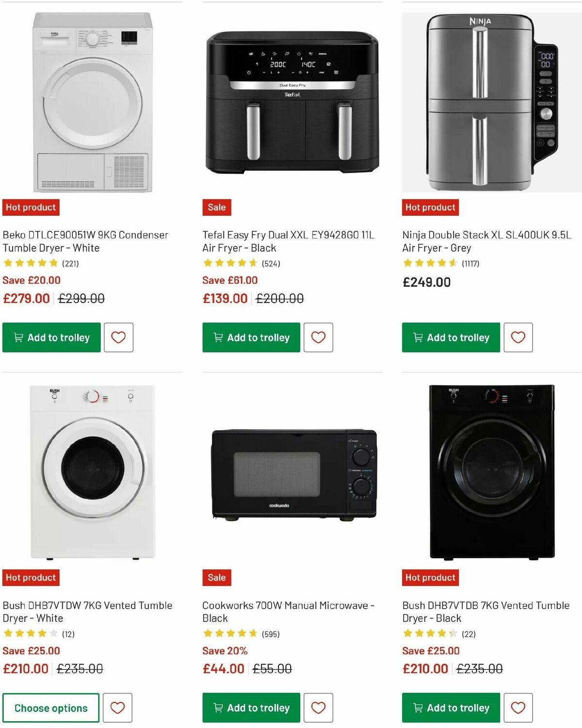Toggle wishlist heart on the Bush white dryer

tap(118, 708)
